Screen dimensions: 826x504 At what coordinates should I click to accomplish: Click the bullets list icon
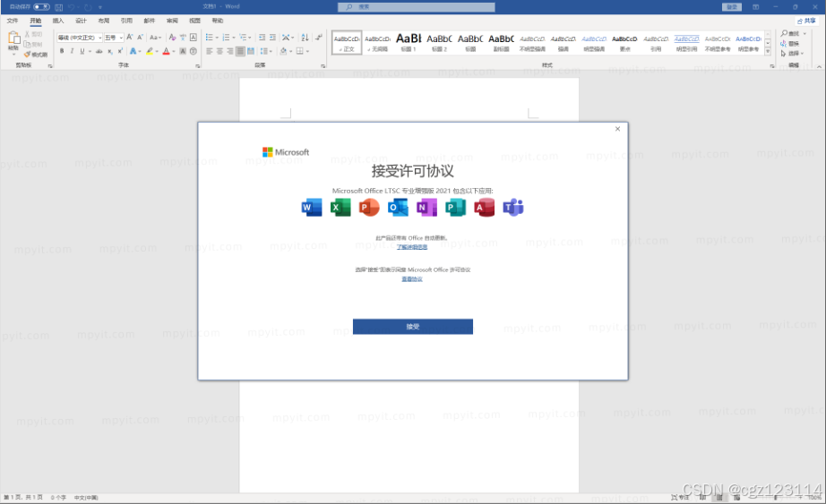coord(209,38)
